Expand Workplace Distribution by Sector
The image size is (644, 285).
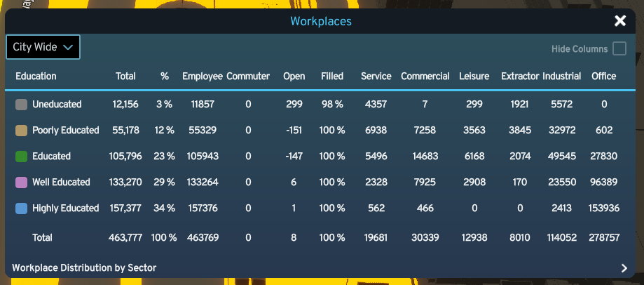click(320, 268)
